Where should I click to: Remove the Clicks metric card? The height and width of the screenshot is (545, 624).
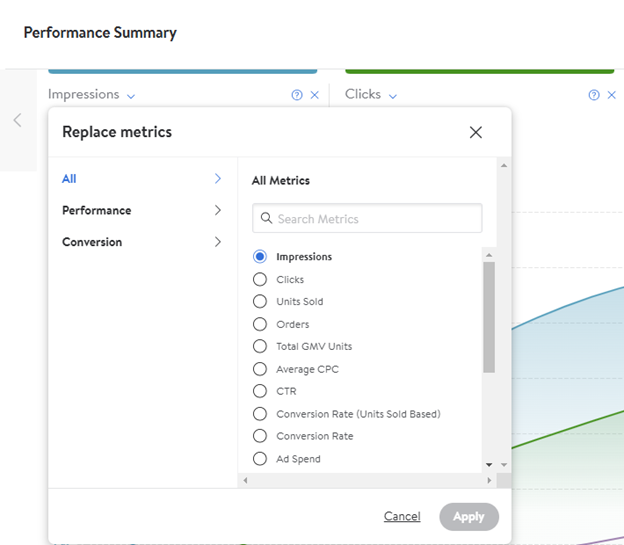coord(612,95)
